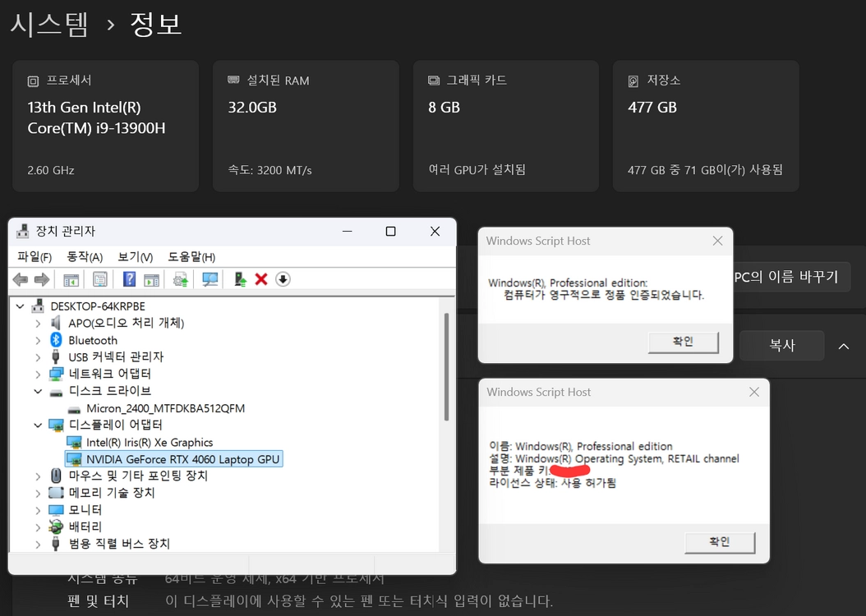Click Scan for hardware changes monitor icon
The image size is (866, 616).
coord(210,279)
